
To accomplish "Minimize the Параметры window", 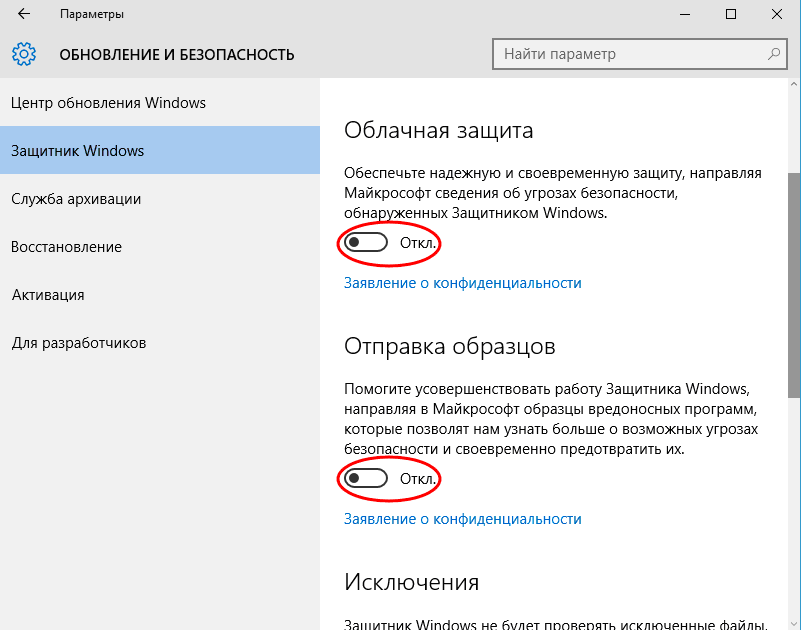I will point(684,14).
